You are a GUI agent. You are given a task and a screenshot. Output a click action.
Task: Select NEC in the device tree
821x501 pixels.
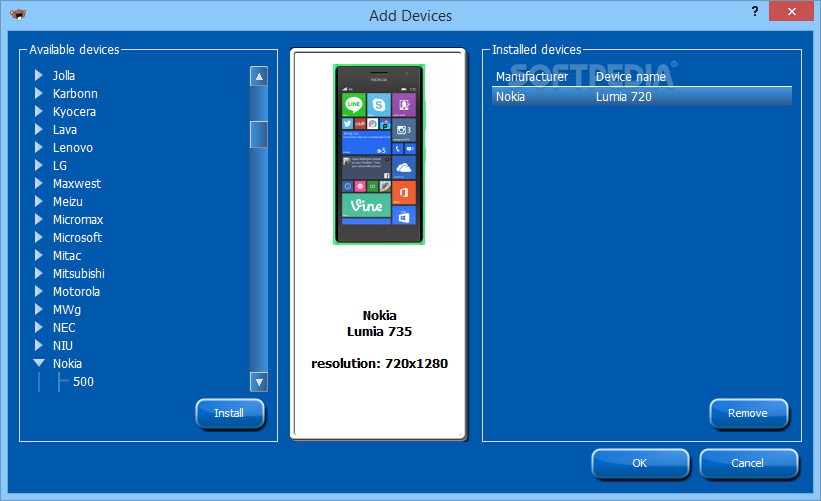coord(64,328)
